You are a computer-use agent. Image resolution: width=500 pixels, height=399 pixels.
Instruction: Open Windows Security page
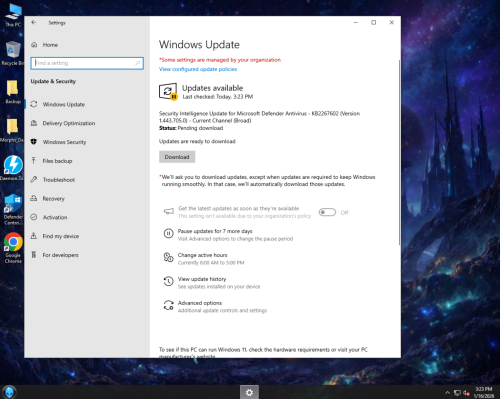[x=64, y=142]
